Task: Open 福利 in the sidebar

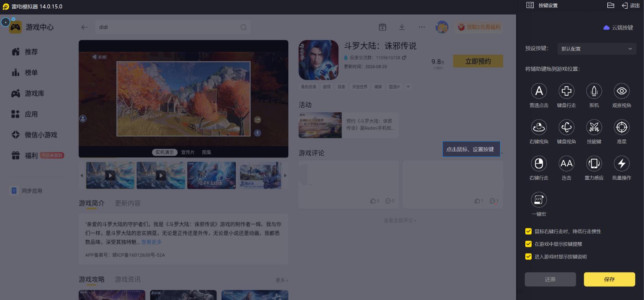Action: coord(25,156)
